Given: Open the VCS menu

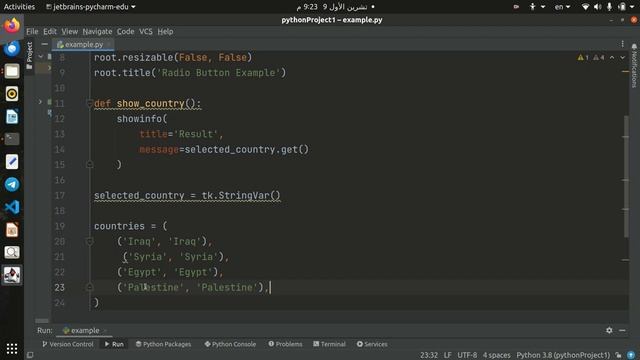Looking at the screenshot, I should click(146, 31).
